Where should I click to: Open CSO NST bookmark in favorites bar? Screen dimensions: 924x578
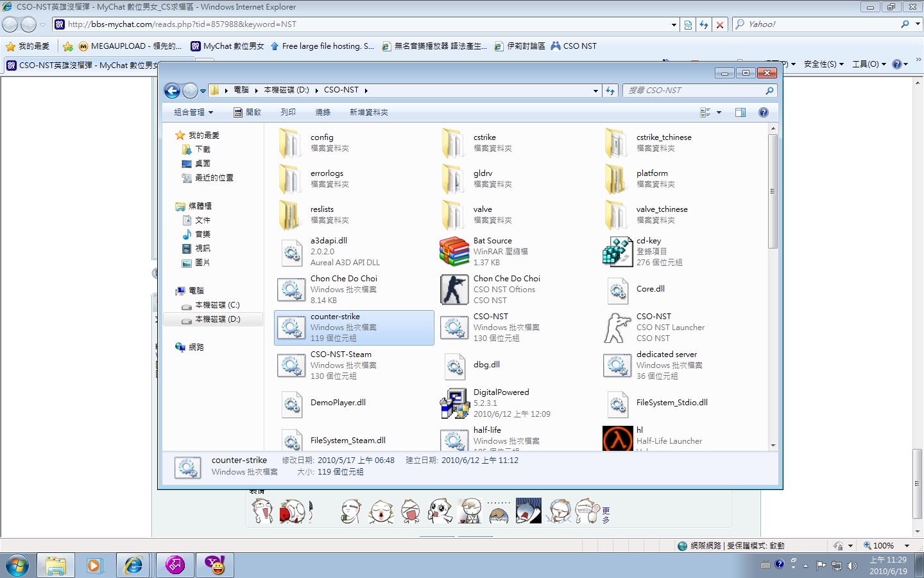[574, 46]
